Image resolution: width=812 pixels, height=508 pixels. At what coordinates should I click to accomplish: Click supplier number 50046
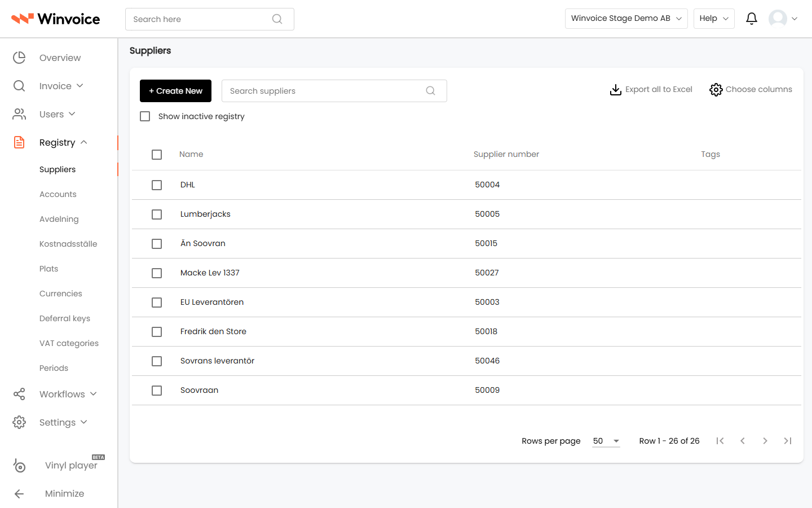(487, 361)
